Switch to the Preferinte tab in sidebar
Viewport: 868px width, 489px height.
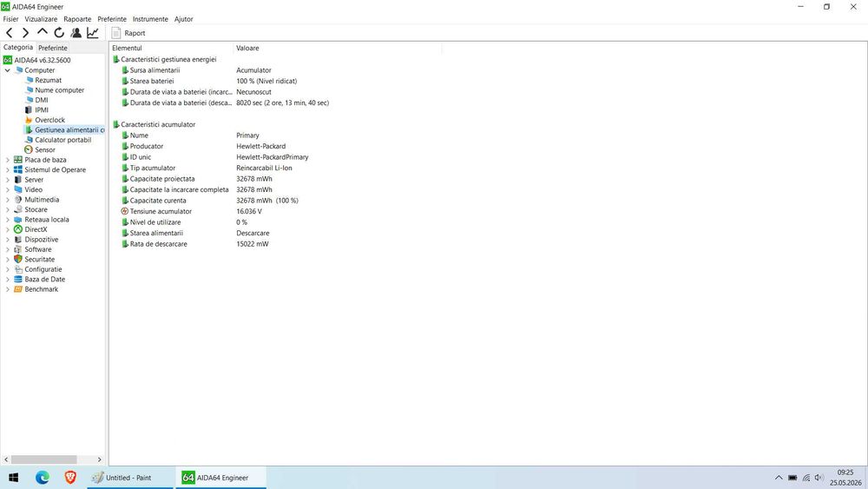click(53, 48)
